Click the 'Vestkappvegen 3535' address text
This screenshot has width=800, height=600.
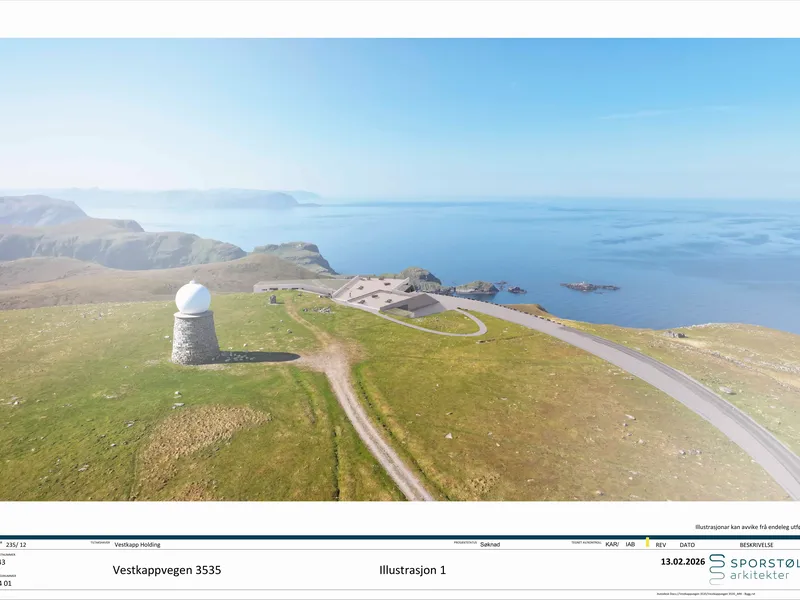pyautogui.click(x=167, y=570)
